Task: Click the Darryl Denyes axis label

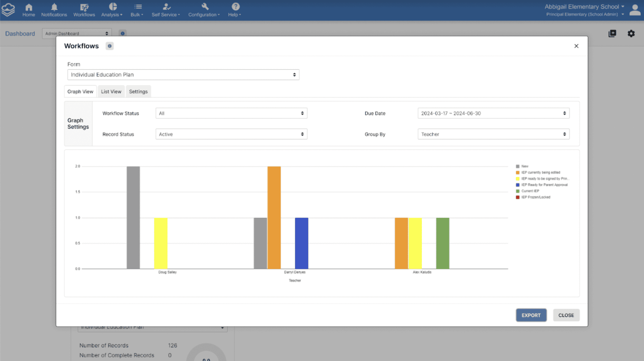Action: coord(295,272)
